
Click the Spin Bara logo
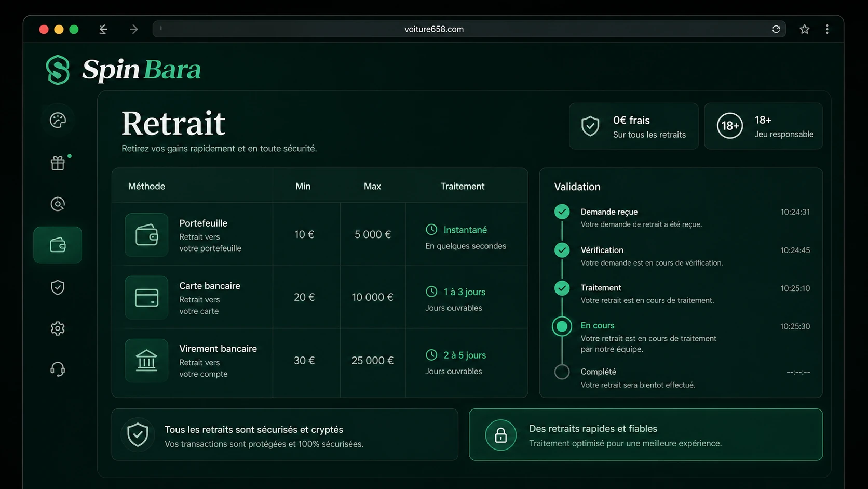[x=123, y=70]
